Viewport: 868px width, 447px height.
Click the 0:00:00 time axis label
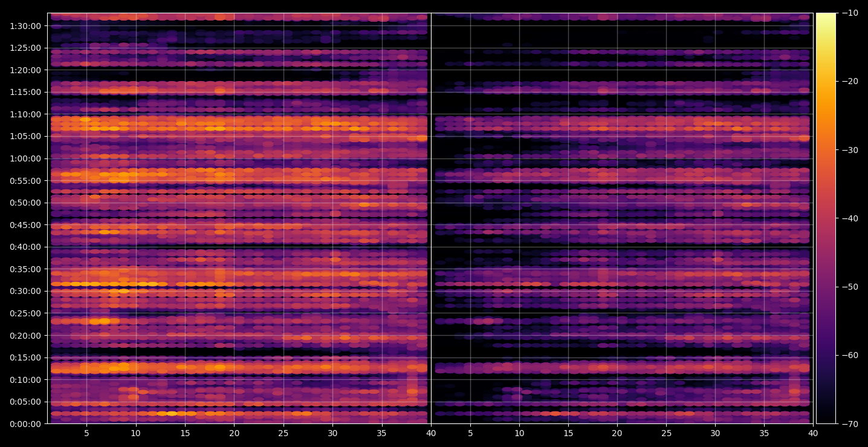click(25, 424)
